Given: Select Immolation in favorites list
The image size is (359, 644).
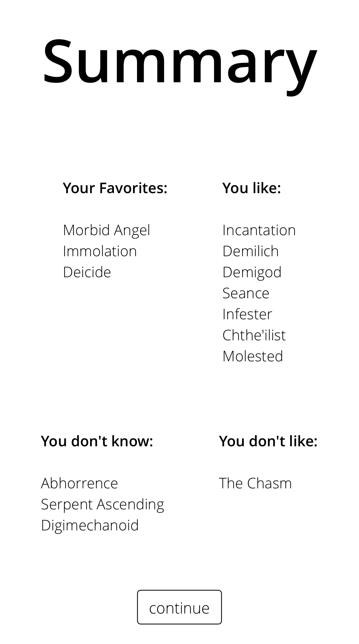Looking at the screenshot, I should [100, 251].
